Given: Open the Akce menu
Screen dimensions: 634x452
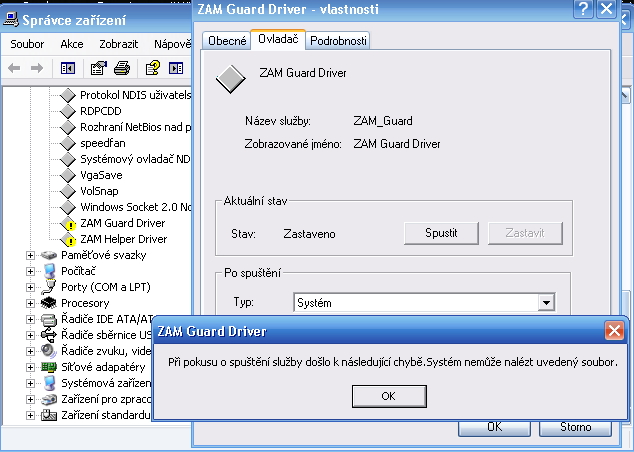Looking at the screenshot, I should tap(72, 44).
